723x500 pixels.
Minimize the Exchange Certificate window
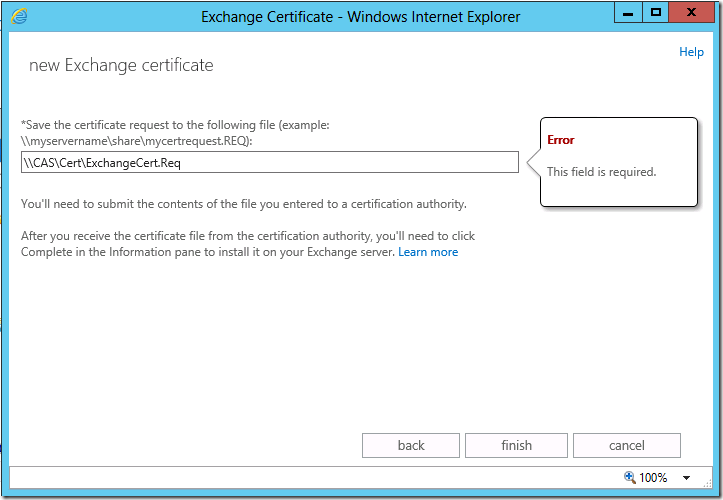(x=628, y=13)
